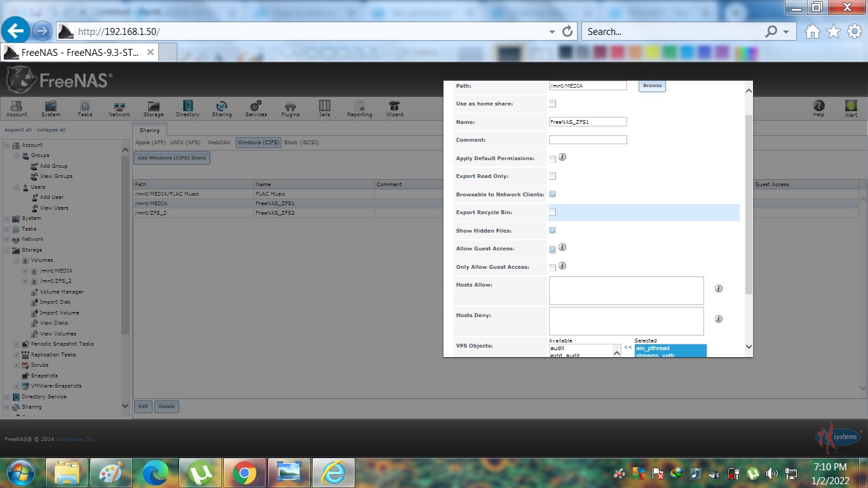868x488 pixels.
Task: Enable Only Allow Guest Access checkbox
Action: click(552, 268)
